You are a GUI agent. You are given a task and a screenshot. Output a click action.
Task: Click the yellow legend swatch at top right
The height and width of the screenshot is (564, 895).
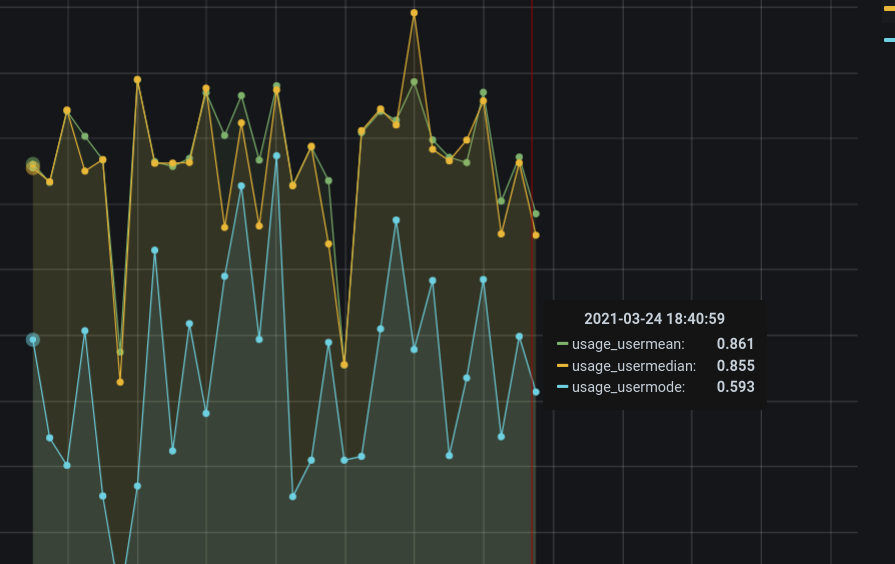click(x=889, y=9)
